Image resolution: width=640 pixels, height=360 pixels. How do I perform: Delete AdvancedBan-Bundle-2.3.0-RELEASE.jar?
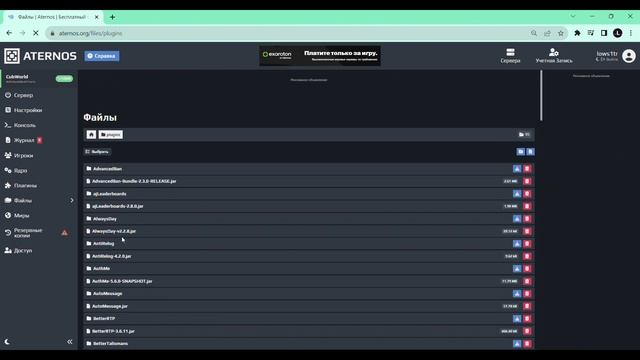tap(527, 181)
